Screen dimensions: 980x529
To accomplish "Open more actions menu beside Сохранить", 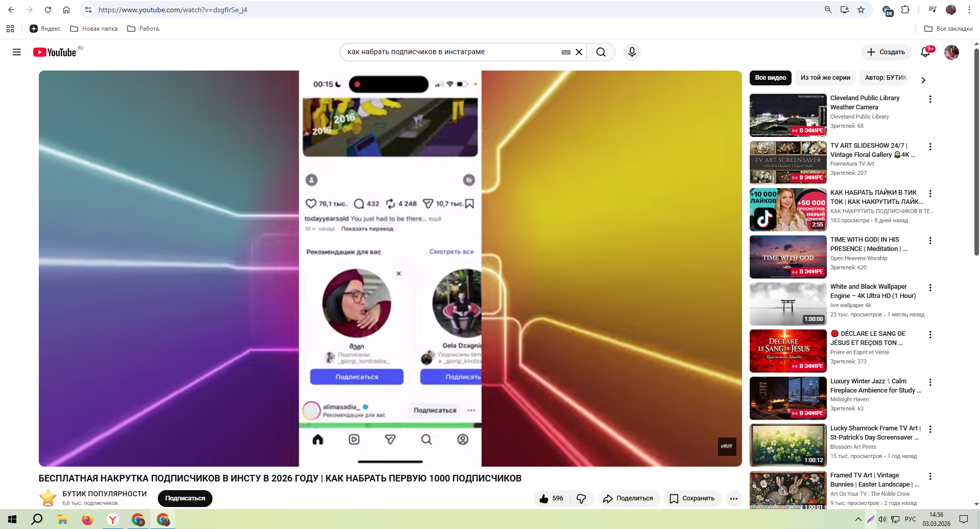I will click(x=734, y=498).
